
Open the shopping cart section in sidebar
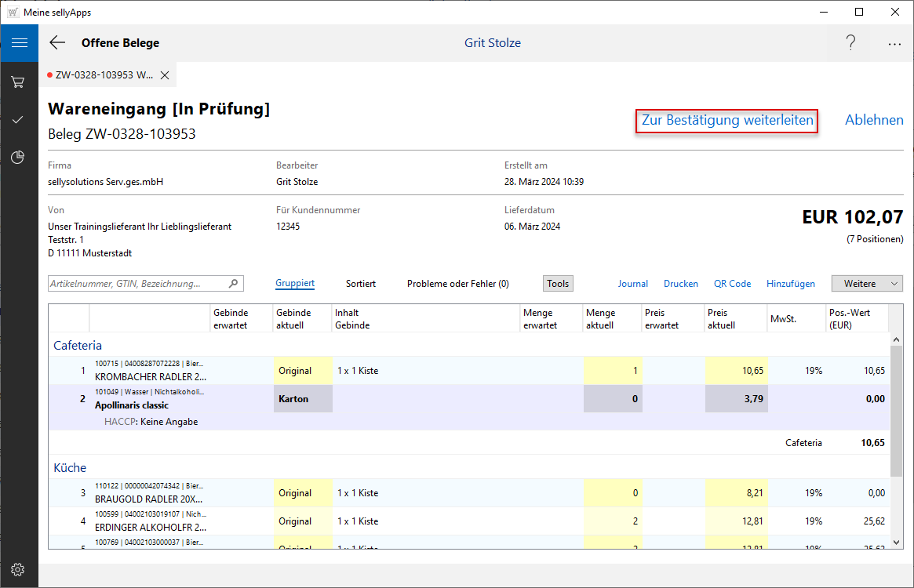pyautogui.click(x=19, y=82)
